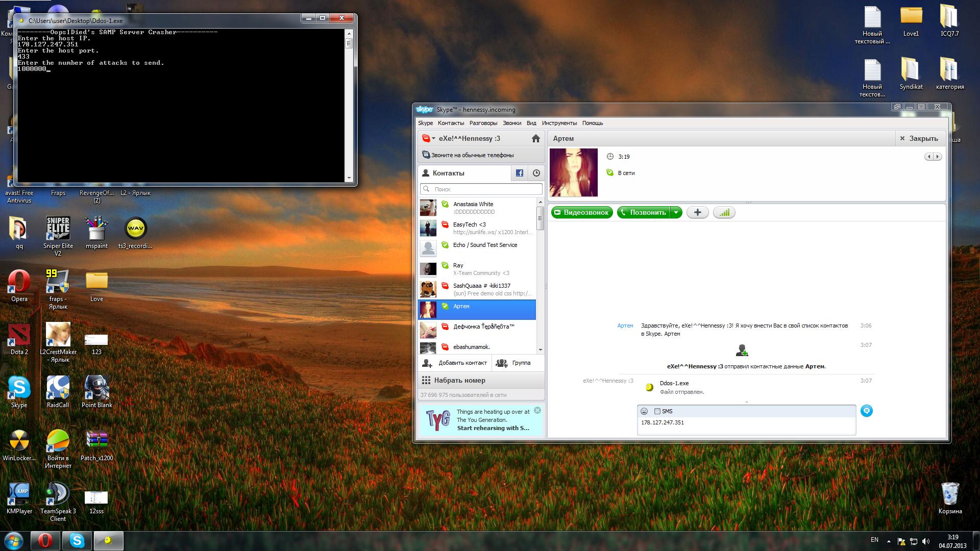Toggle the SMS checkbox
The width and height of the screenshot is (980, 551).
657,411
